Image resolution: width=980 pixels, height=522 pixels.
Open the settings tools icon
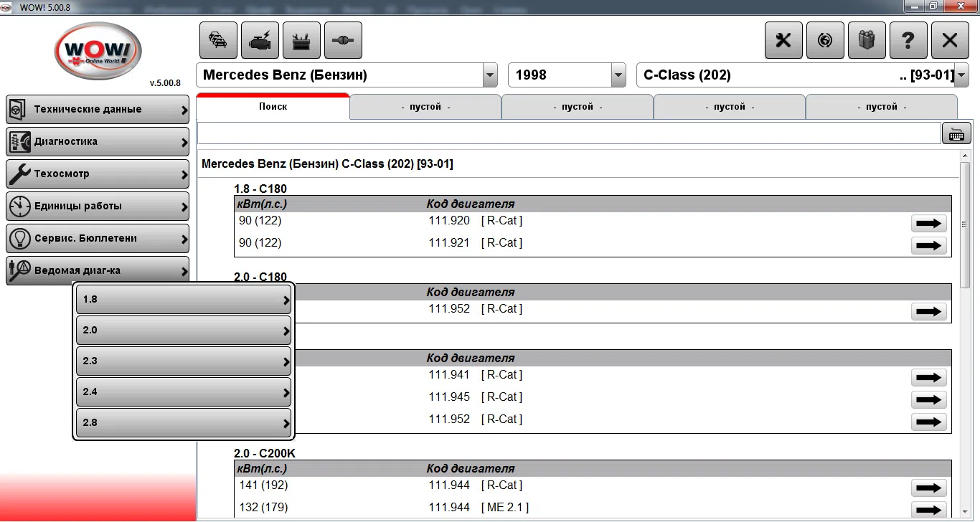pos(783,40)
